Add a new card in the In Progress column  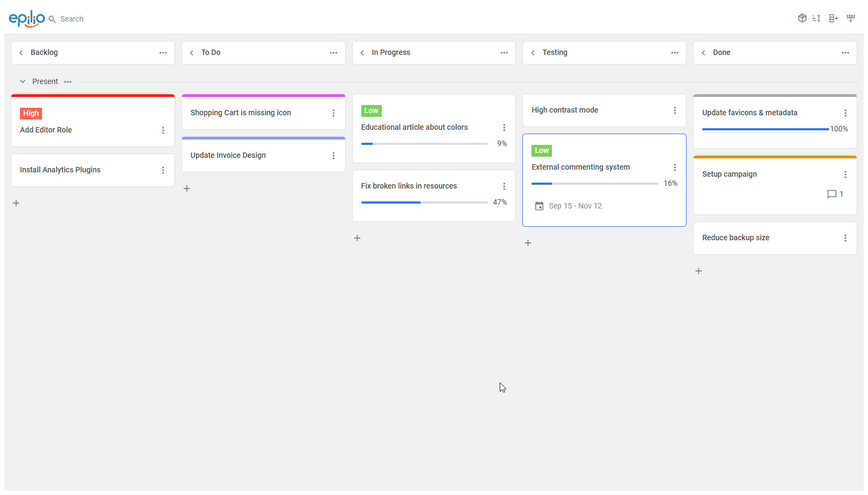[357, 238]
